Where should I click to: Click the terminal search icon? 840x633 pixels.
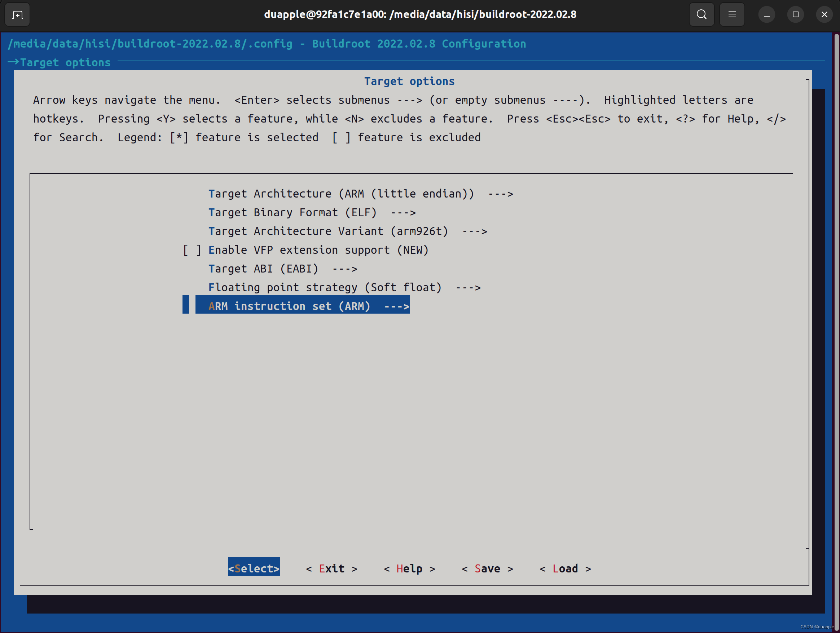(702, 15)
